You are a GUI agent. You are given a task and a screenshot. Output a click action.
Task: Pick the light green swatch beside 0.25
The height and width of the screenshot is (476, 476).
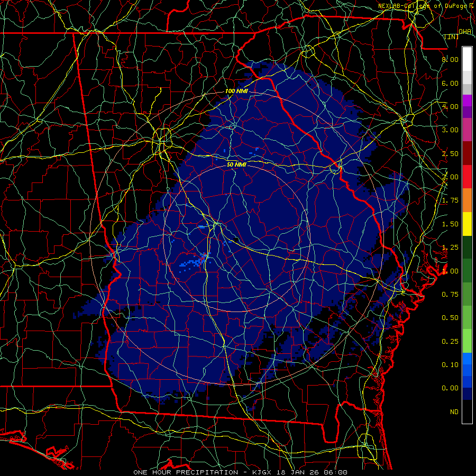[x=467, y=342]
